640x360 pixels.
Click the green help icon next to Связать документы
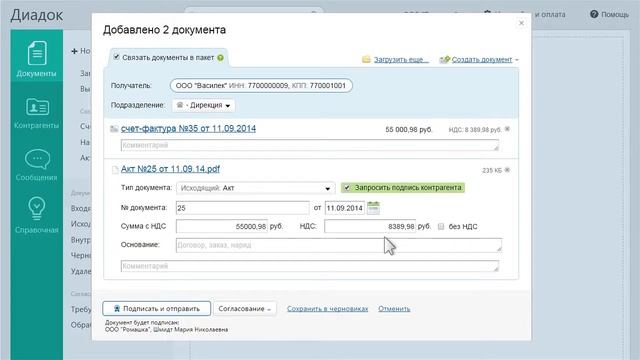(x=220, y=58)
